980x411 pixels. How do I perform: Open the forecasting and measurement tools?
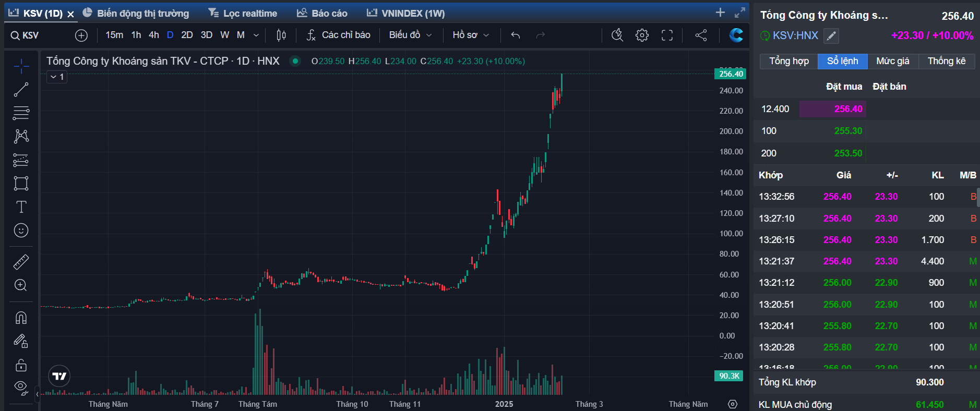pos(21,160)
